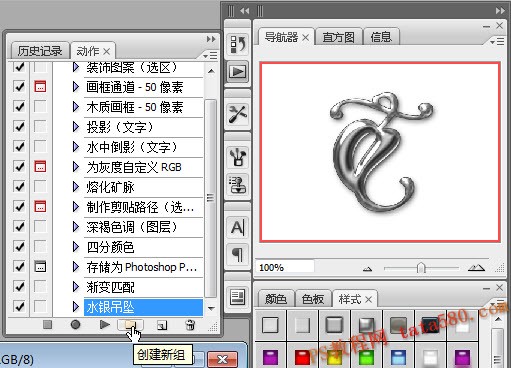
Task: Toggle checkbox for 木质画框 - 50 像素
Action: (19, 107)
